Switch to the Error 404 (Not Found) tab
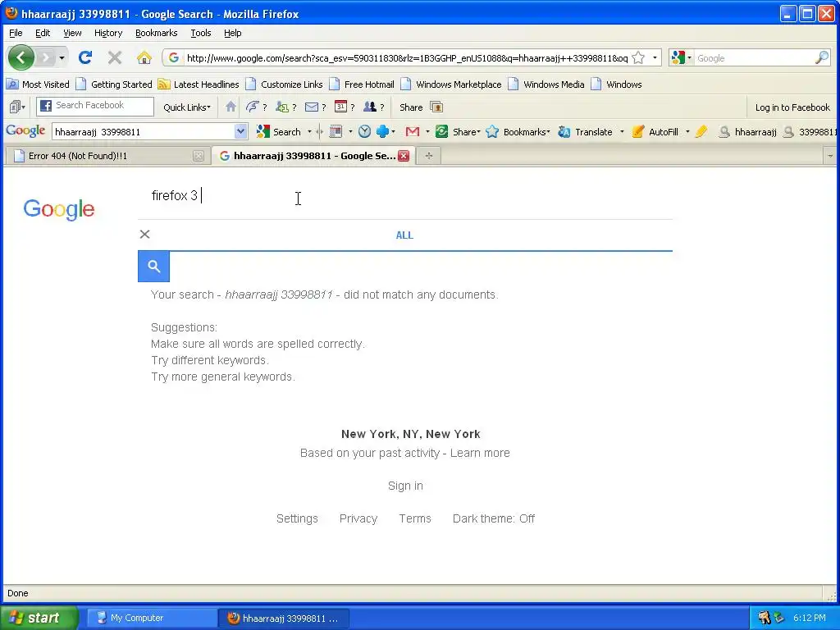Screen dimensions: 840x630 point(108,156)
